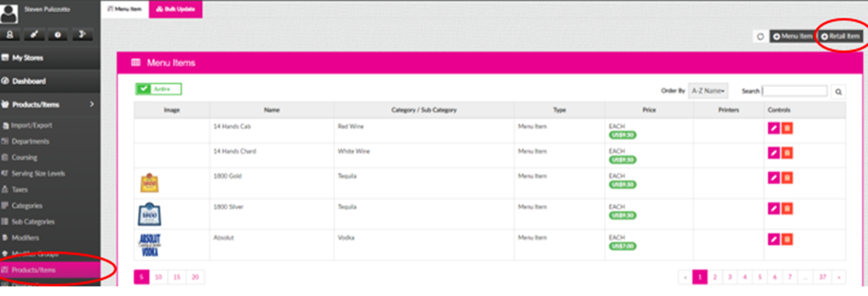Add a new Retail Item
The image size is (868, 296).
point(840,36)
